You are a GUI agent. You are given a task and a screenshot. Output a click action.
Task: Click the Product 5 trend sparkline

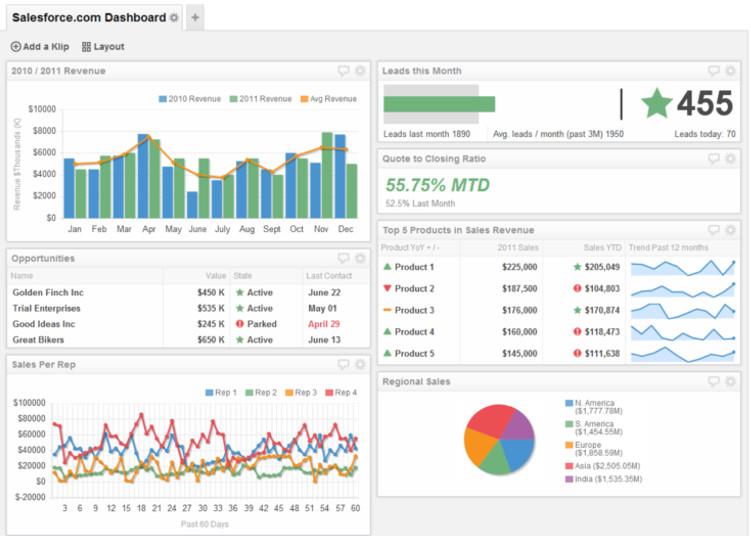[683, 354]
